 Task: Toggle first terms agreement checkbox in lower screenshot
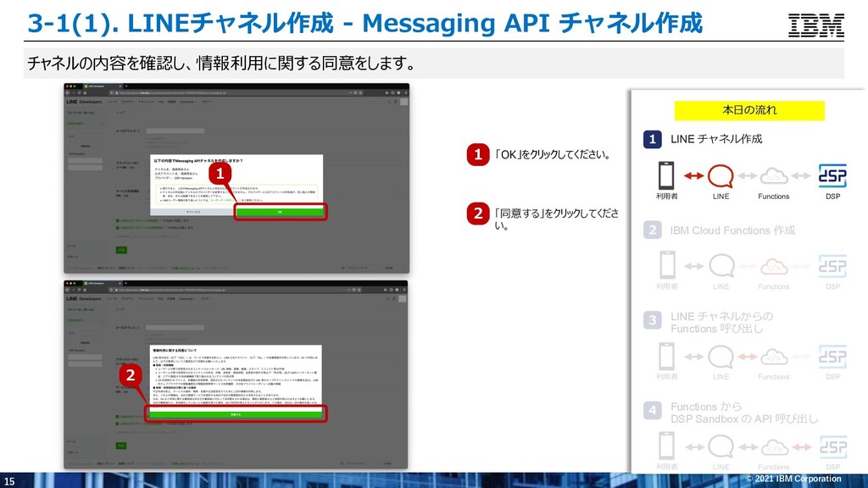118,417
